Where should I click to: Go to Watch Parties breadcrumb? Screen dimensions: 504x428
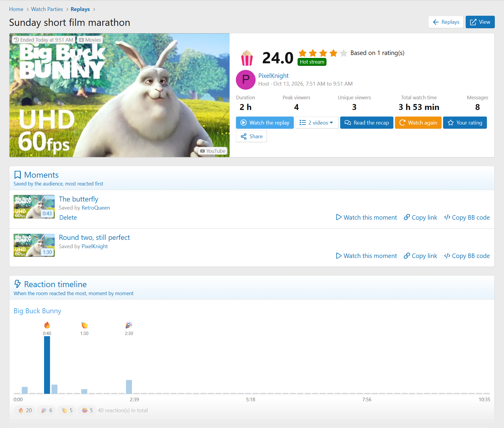pos(47,9)
